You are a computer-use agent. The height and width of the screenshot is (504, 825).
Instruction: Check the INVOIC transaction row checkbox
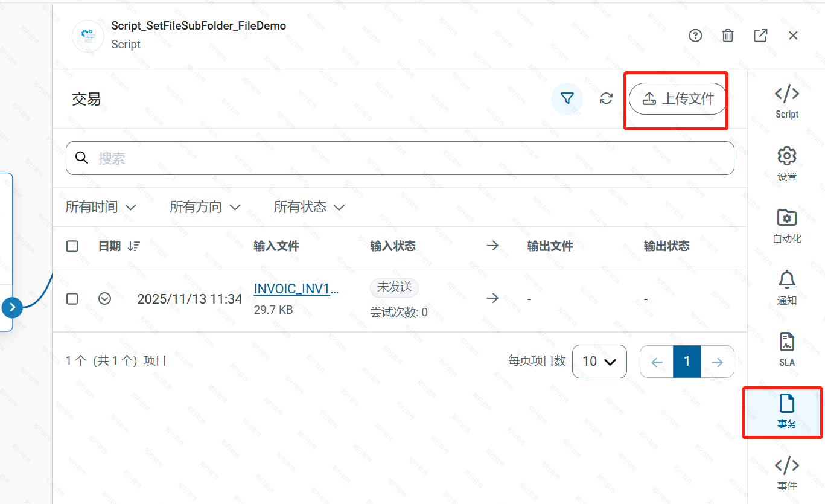(x=72, y=299)
